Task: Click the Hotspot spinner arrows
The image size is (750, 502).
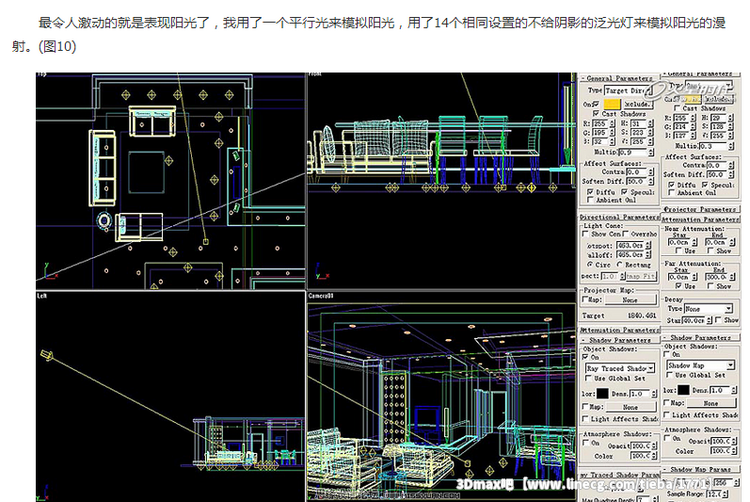Action: (x=648, y=245)
